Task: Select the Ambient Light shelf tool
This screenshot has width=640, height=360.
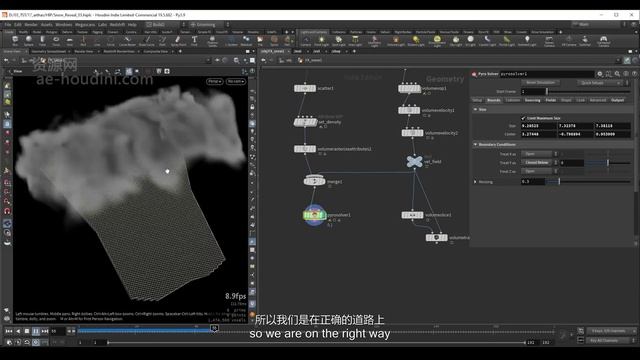Action: (527, 40)
